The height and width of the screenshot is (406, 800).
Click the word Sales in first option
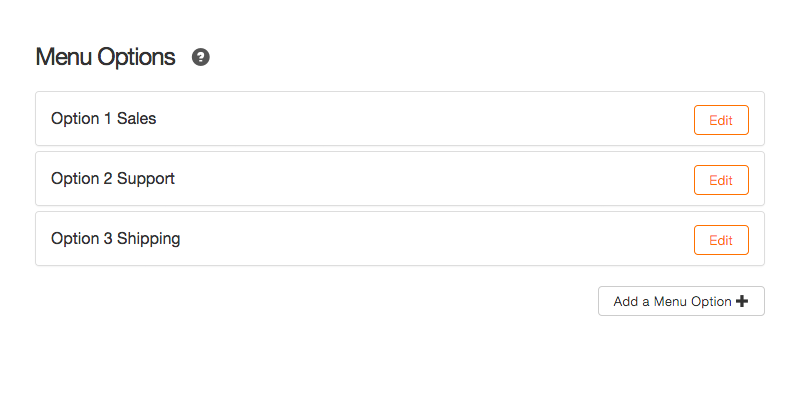[137, 118]
